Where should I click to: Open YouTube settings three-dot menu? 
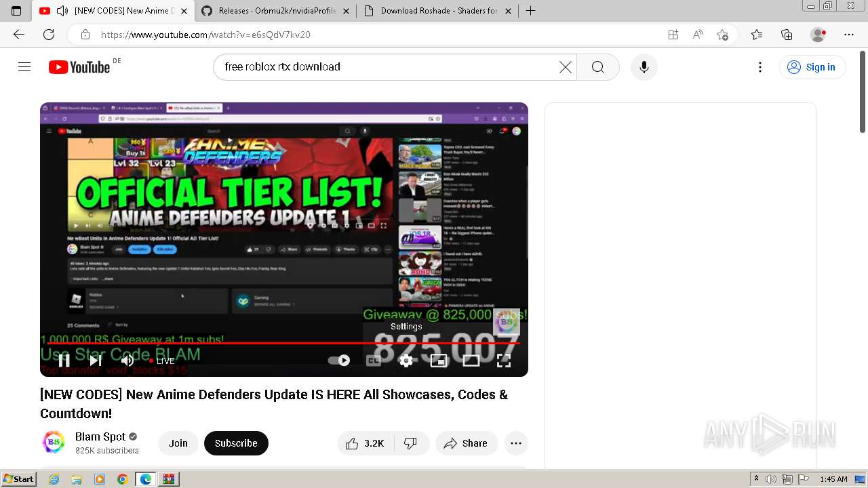(x=760, y=67)
